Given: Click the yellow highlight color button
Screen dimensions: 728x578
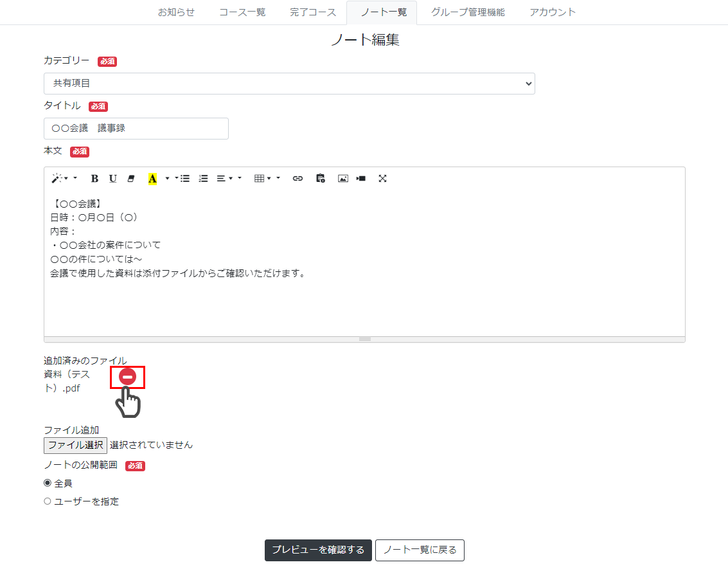Looking at the screenshot, I should (x=152, y=179).
